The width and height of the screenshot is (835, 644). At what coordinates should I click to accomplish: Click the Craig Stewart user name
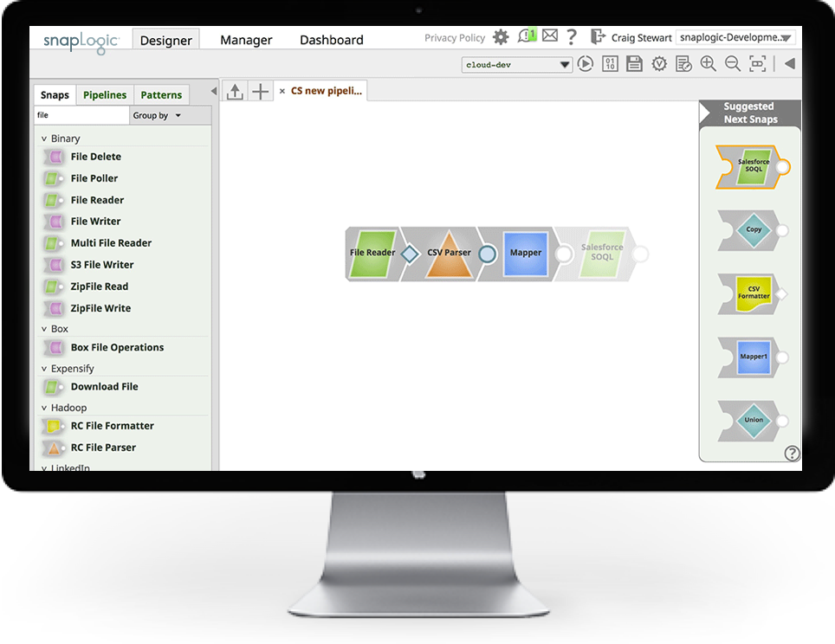point(641,38)
